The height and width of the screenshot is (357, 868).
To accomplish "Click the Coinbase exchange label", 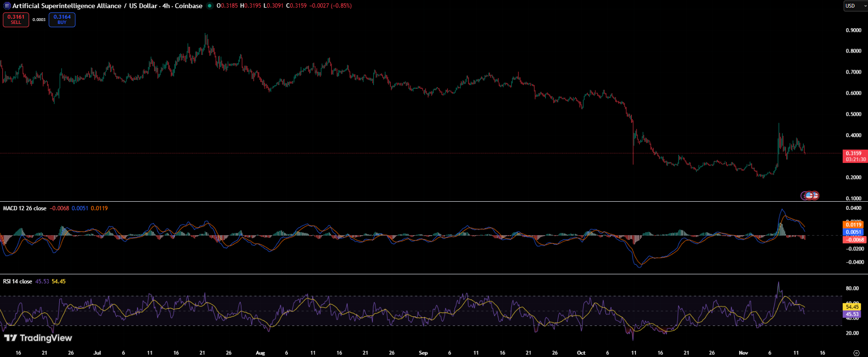I will point(189,6).
